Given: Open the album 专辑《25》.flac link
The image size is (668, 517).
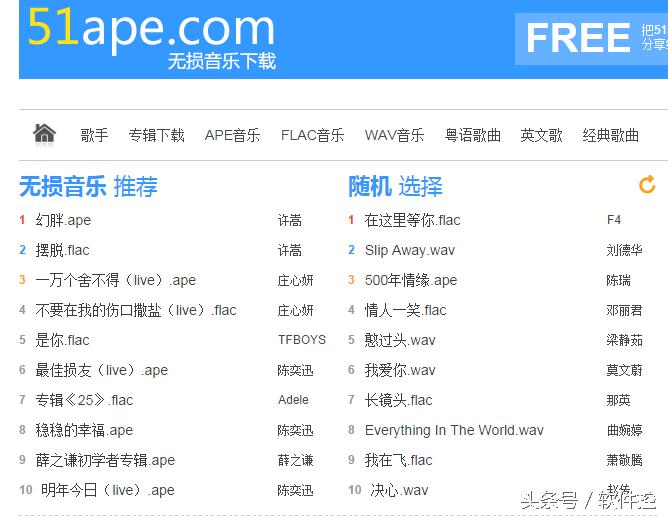Looking at the screenshot, I should [84, 400].
